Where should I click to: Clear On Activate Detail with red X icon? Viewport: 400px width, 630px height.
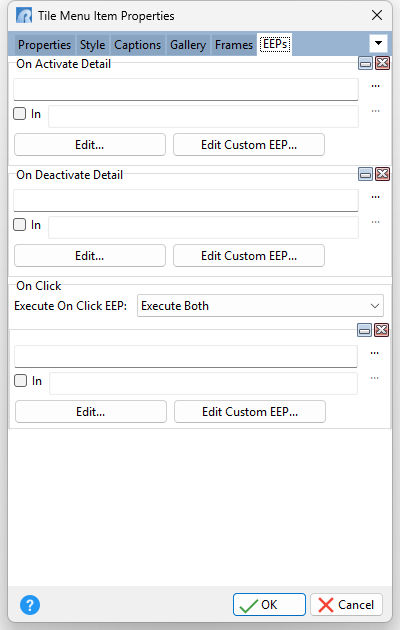pyautogui.click(x=382, y=63)
